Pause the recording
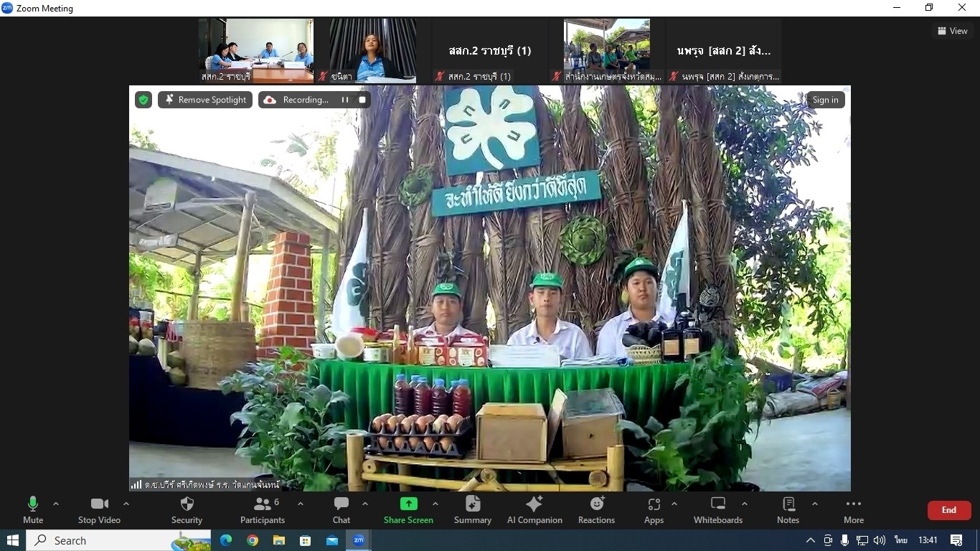 [345, 100]
